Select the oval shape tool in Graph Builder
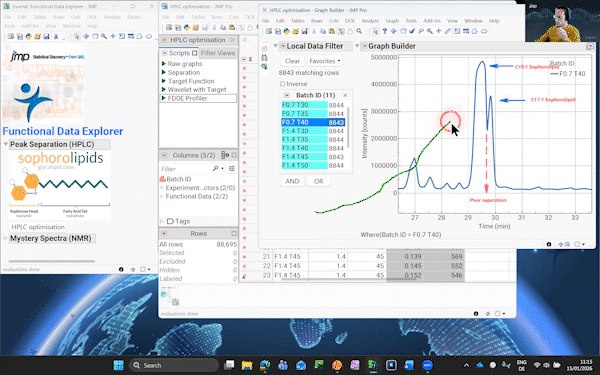The width and height of the screenshot is (600, 375). point(484,31)
